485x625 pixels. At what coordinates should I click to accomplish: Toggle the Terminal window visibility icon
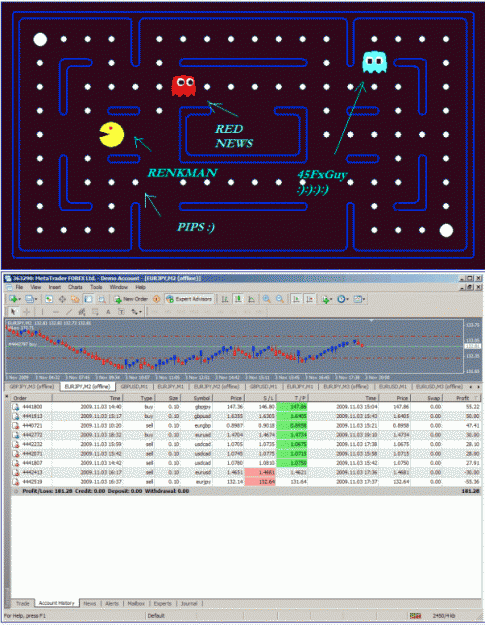click(88, 299)
